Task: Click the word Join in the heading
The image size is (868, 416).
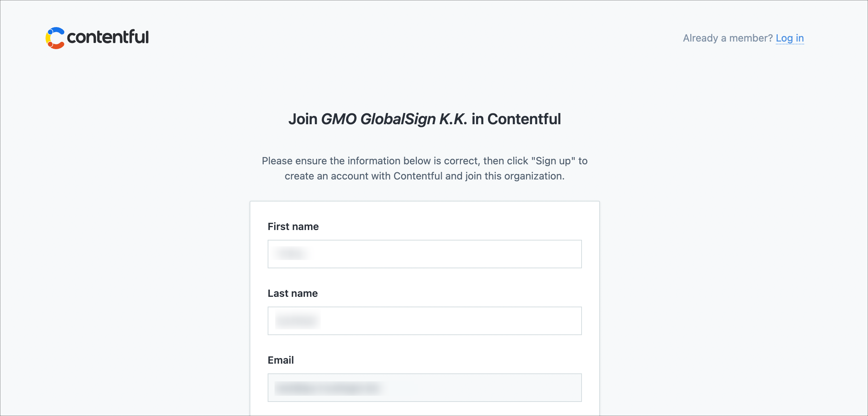Action: 303,119
